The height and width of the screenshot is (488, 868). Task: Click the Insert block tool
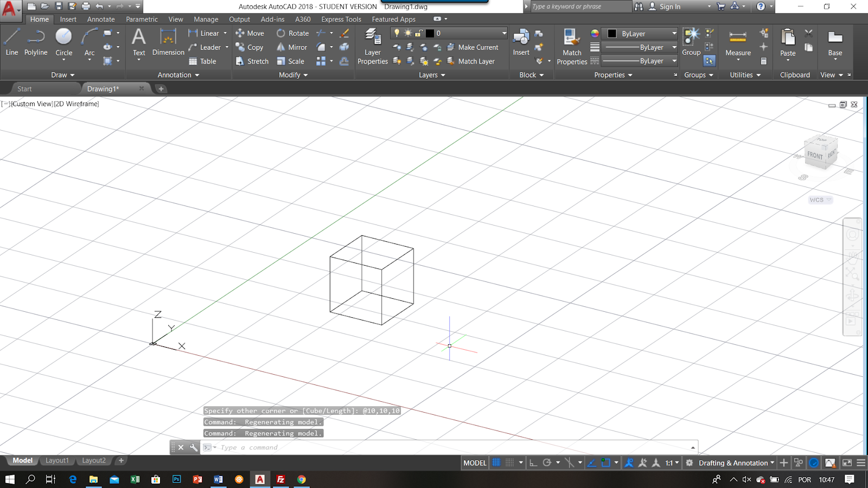[x=521, y=42]
